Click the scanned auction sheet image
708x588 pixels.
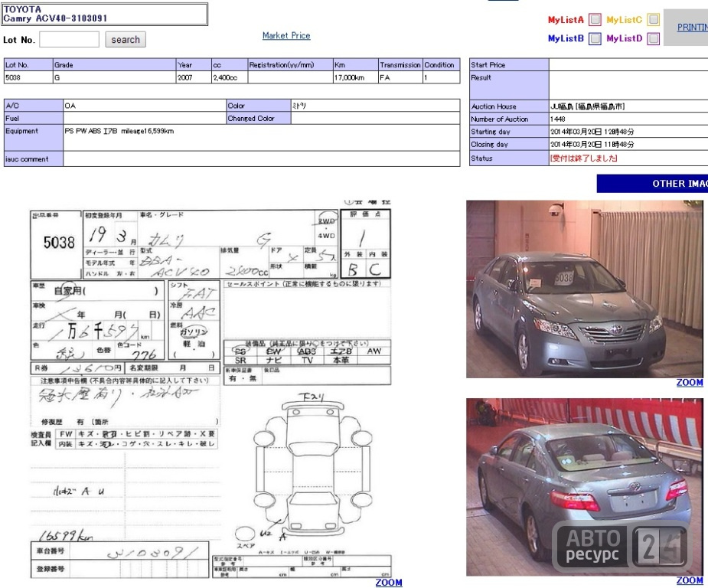coord(210,389)
